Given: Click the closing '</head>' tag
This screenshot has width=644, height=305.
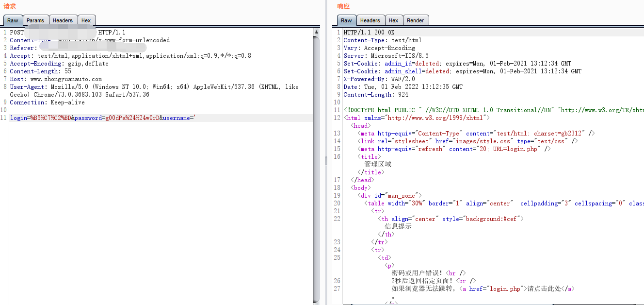Looking at the screenshot, I should [362, 180].
